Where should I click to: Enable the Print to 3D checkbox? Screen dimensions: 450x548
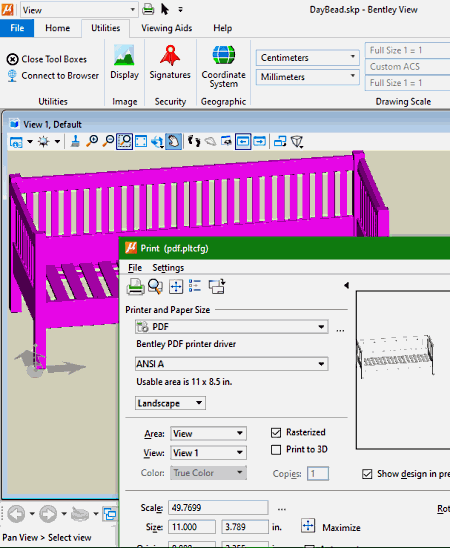[x=276, y=449]
